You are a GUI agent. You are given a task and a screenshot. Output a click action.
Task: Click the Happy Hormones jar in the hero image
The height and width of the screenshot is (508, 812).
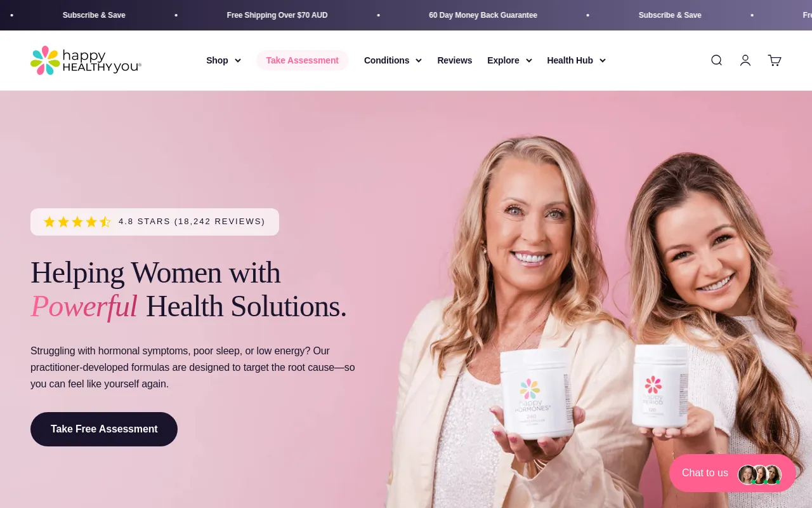(x=537, y=393)
